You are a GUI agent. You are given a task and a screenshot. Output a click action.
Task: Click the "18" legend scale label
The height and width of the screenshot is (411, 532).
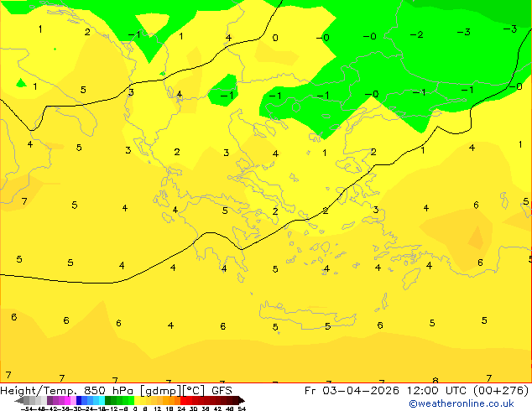[170, 409]
